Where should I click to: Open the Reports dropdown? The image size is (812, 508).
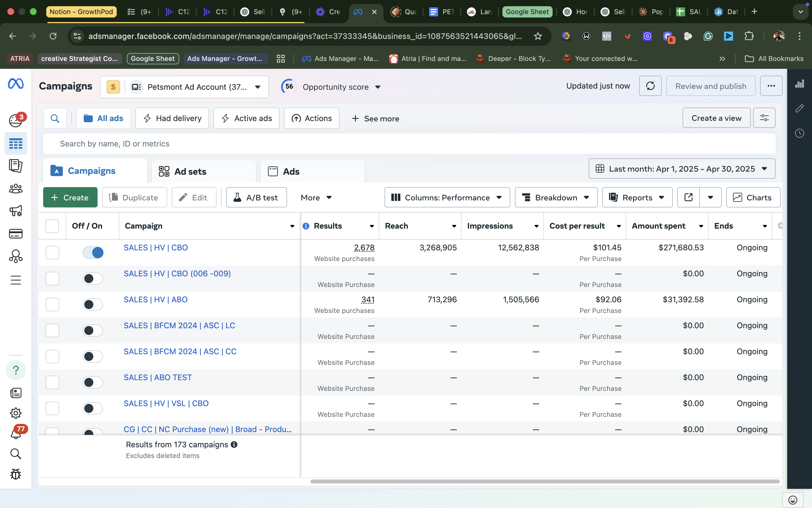click(x=637, y=197)
